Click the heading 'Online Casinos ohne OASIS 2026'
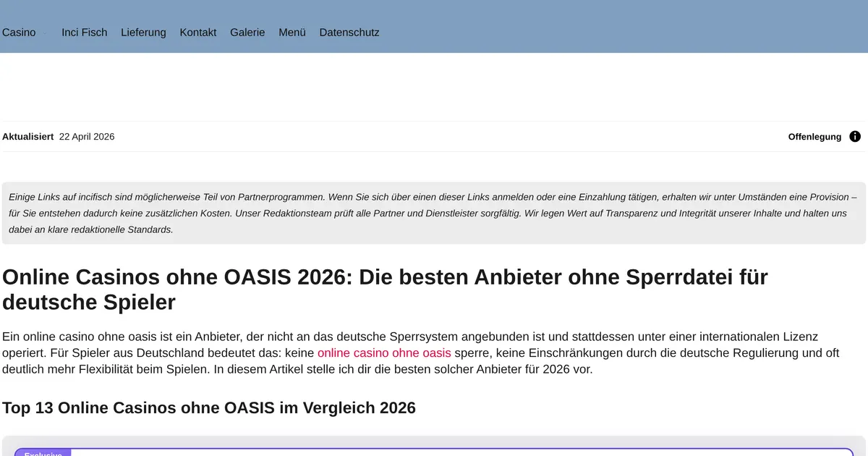Image resolution: width=868 pixels, height=456 pixels. [x=385, y=289]
